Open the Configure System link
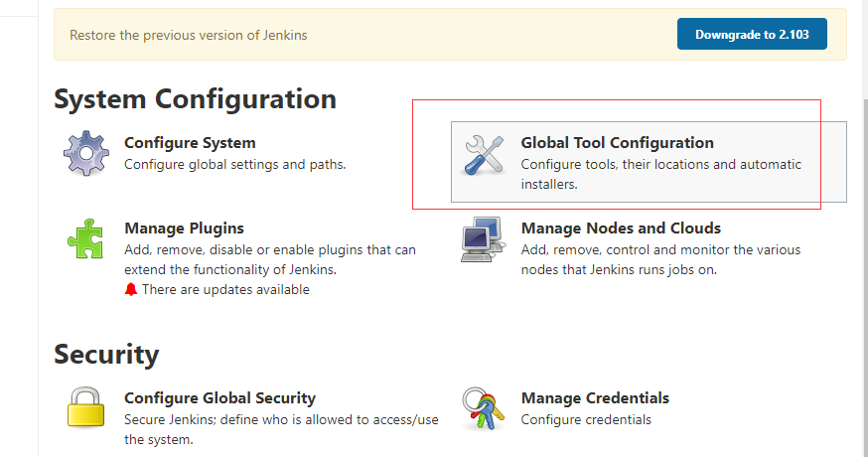The height and width of the screenshot is (457, 868). click(x=190, y=143)
